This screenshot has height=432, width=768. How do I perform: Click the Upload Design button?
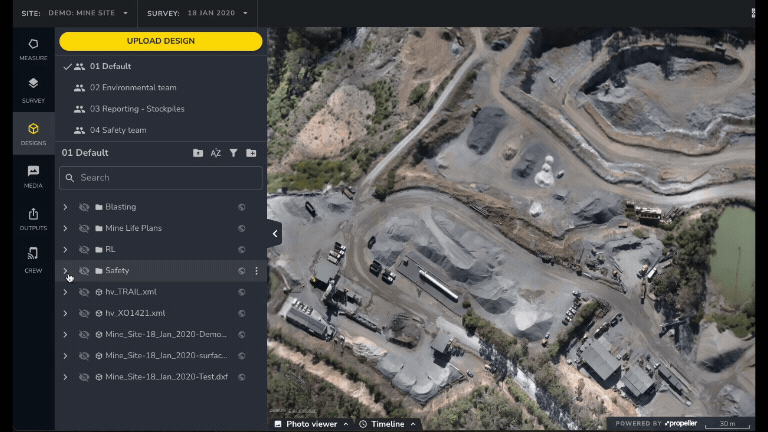pos(161,41)
